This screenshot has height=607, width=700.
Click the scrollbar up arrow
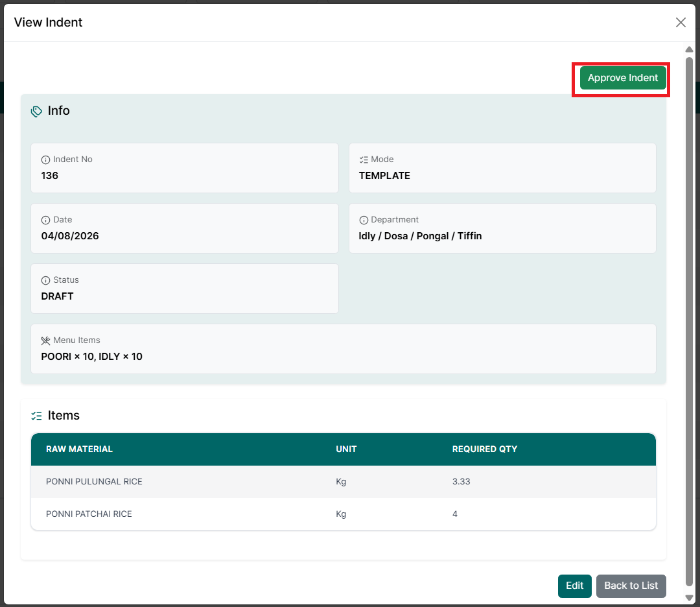click(x=689, y=49)
